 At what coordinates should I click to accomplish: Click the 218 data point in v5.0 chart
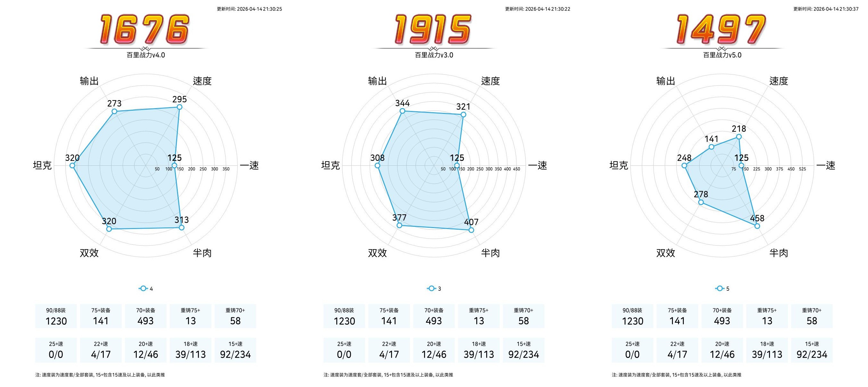pos(739,137)
